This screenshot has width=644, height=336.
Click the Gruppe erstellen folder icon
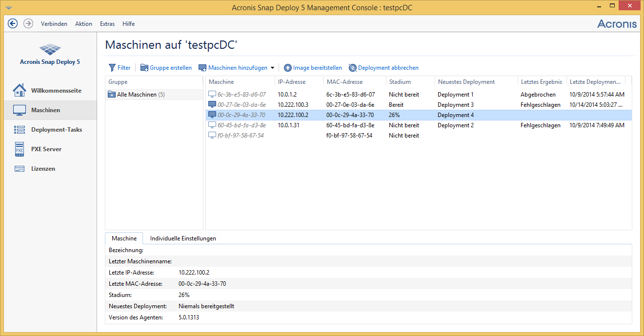(x=144, y=68)
